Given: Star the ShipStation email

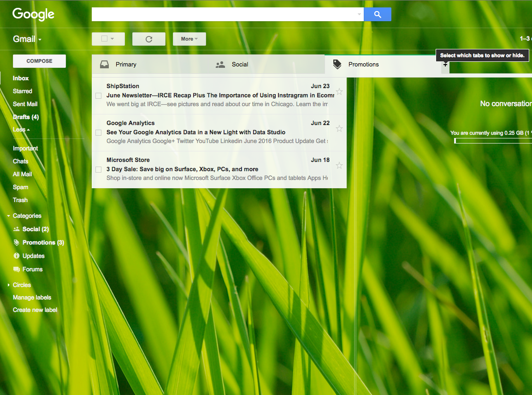Looking at the screenshot, I should [x=339, y=91].
